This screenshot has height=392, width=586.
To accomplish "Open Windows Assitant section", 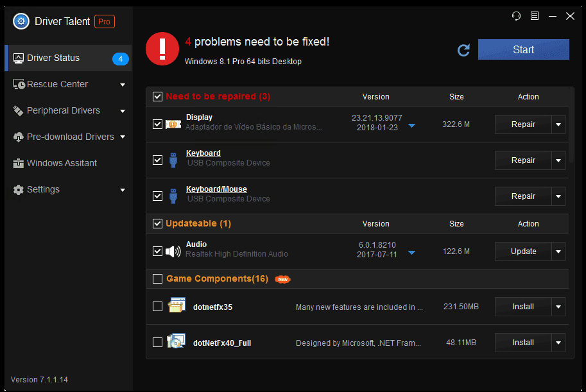I will coord(68,164).
